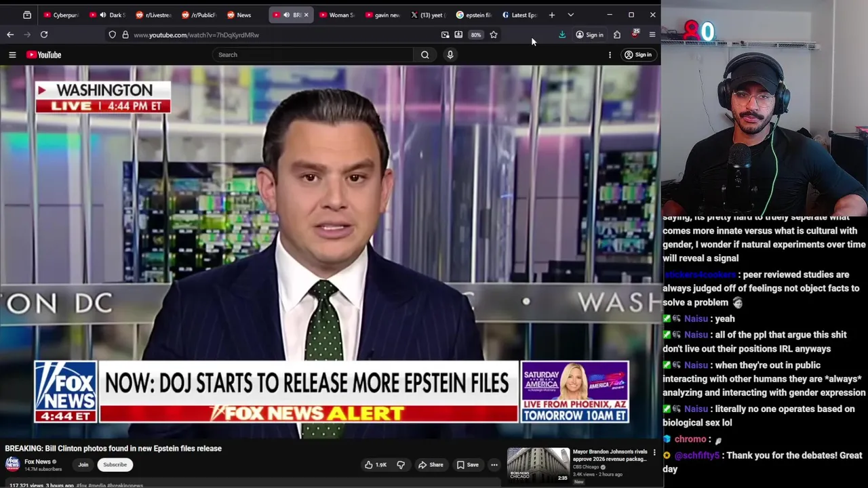
Task: Close the active BRE YouTube tab
Action: [x=306, y=15]
